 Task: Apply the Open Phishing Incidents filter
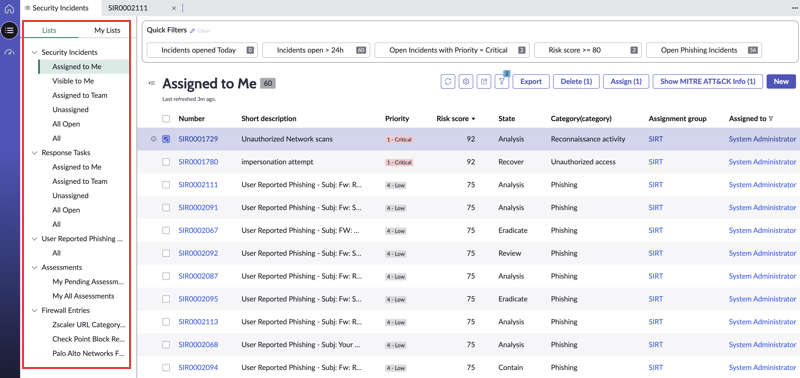(704, 50)
